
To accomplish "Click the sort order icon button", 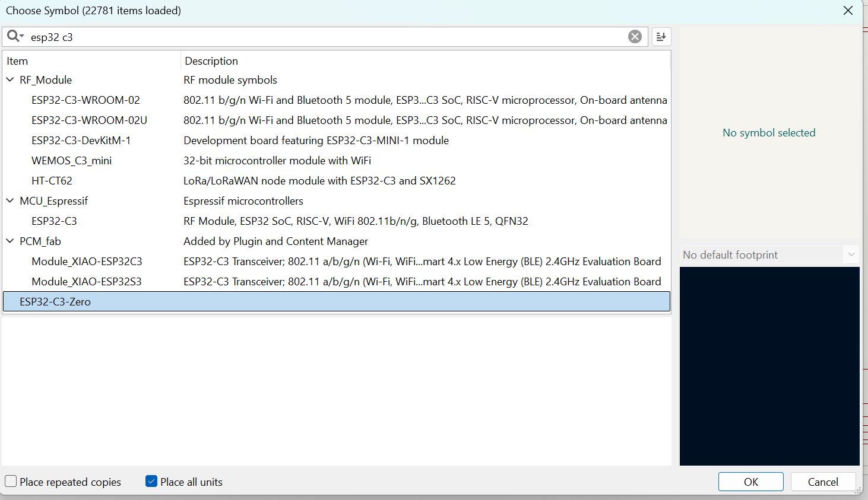I will pyautogui.click(x=661, y=37).
